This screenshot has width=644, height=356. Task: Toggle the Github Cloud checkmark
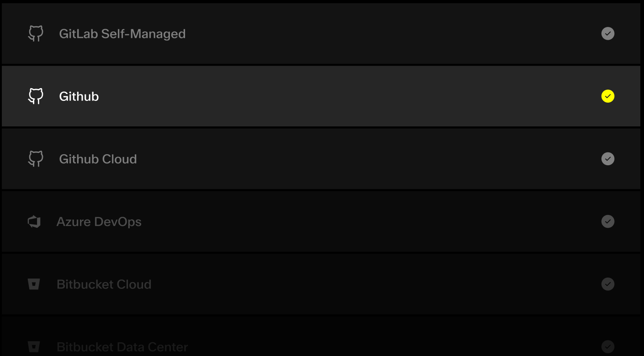click(x=607, y=159)
